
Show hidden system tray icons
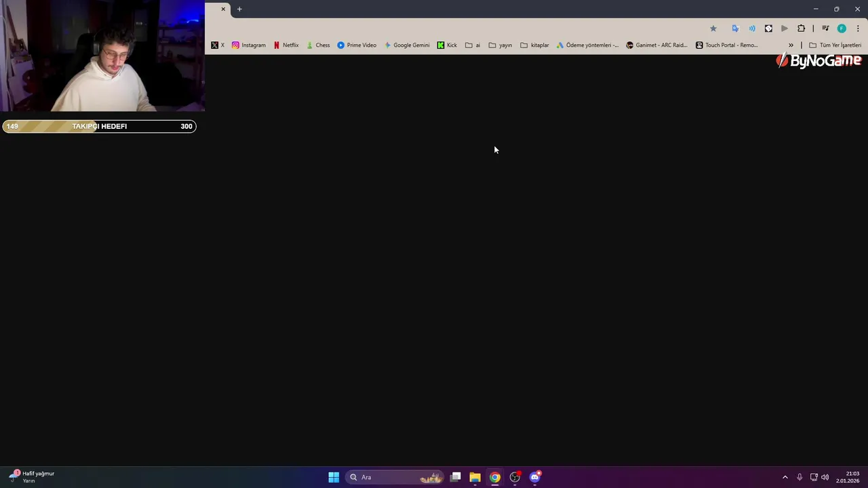pos(785,477)
